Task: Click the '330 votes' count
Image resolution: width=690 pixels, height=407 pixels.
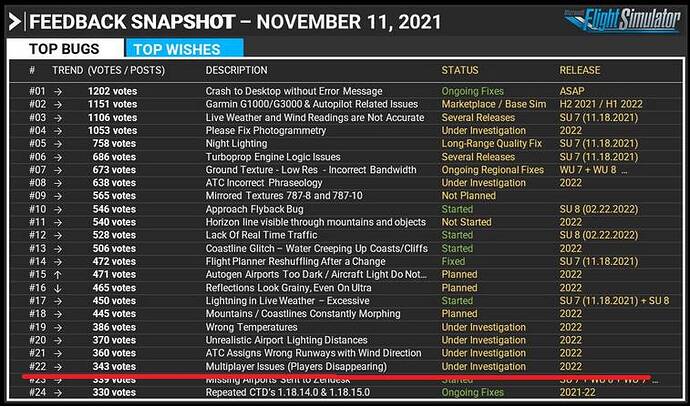Action: click(114, 392)
